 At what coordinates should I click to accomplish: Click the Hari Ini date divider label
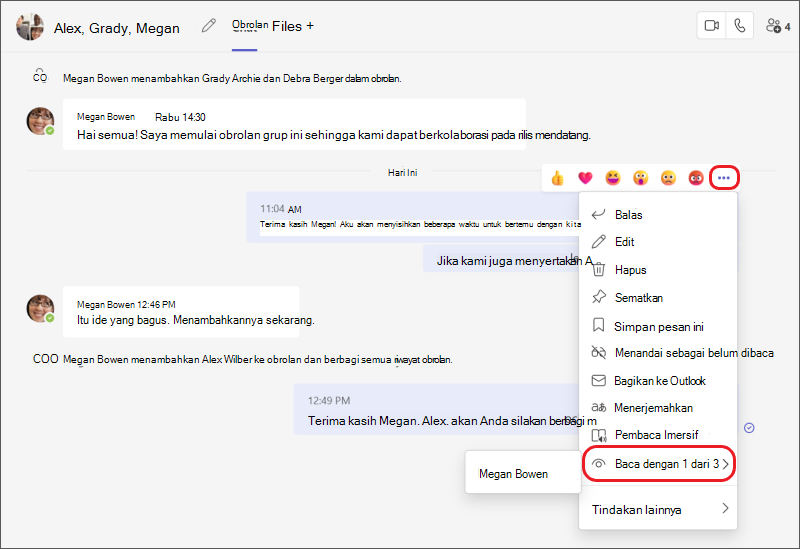pos(402,172)
